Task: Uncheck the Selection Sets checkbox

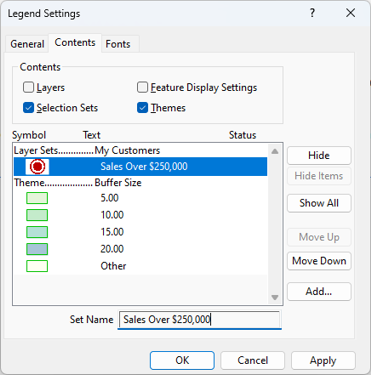Action: click(x=28, y=108)
